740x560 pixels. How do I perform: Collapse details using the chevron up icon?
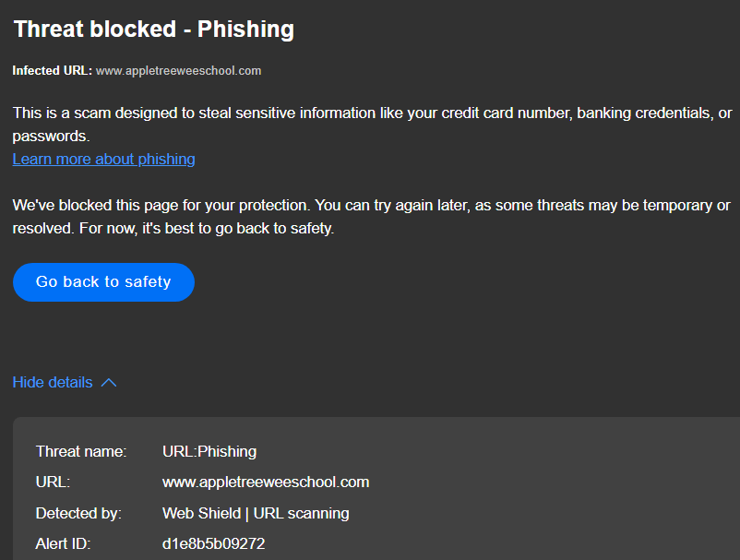(x=109, y=383)
